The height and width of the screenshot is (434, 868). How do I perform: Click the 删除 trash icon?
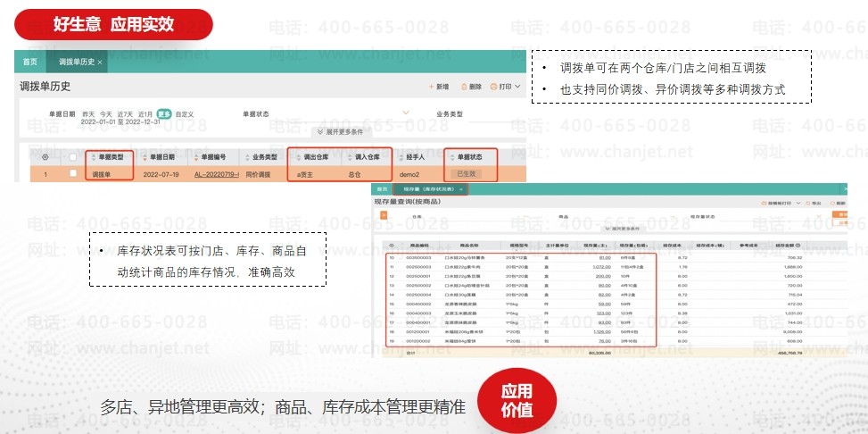click(464, 87)
